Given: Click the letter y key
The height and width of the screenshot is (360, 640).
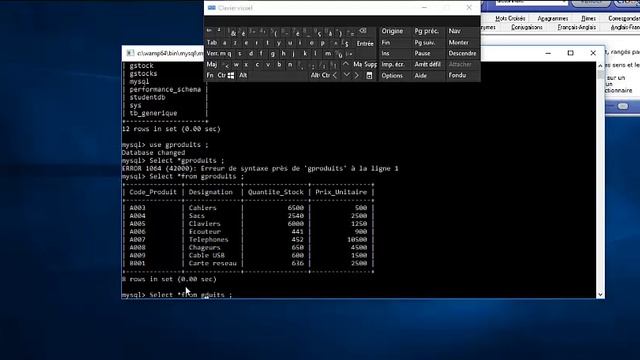Looking at the screenshot, I should (x=279, y=42).
